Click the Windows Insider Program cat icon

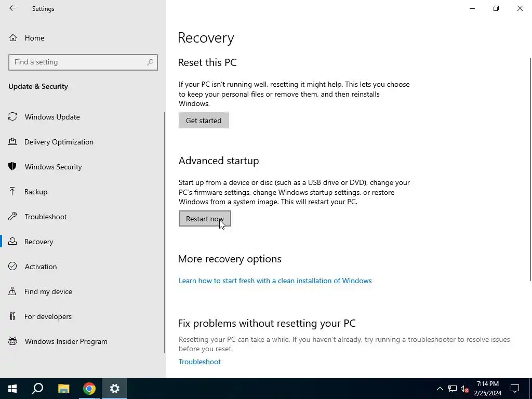pos(12,341)
